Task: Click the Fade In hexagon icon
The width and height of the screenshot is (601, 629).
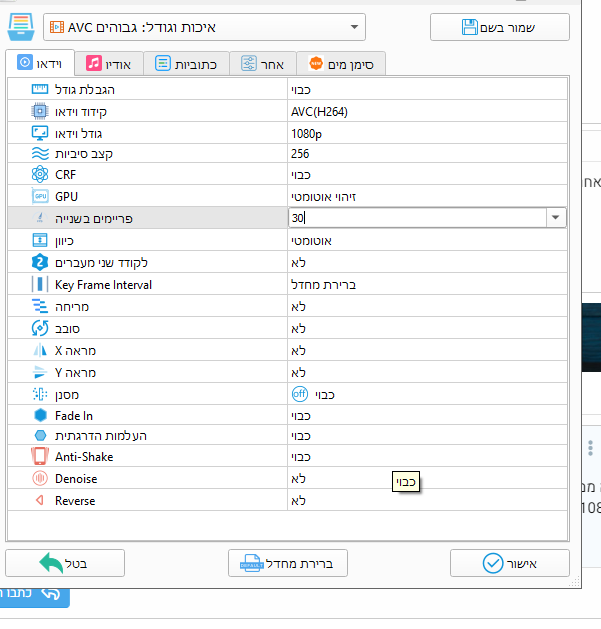Action: [40, 415]
